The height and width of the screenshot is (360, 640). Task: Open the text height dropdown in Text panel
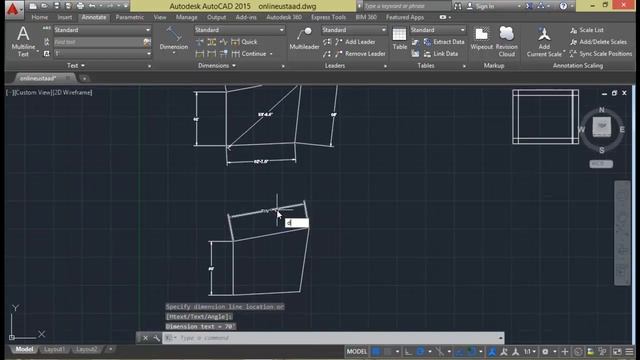pyautogui.click(x=102, y=53)
